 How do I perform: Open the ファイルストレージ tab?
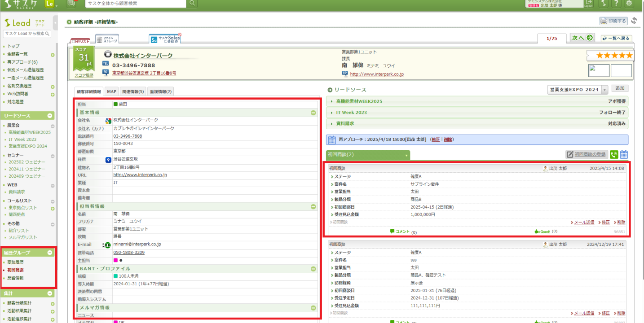pyautogui.click(x=107, y=39)
